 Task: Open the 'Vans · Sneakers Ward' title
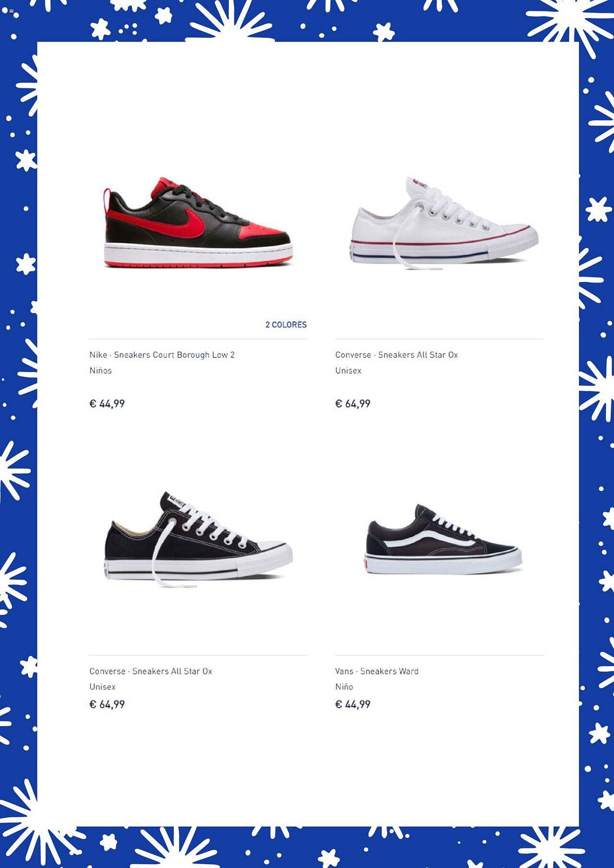[x=377, y=671]
